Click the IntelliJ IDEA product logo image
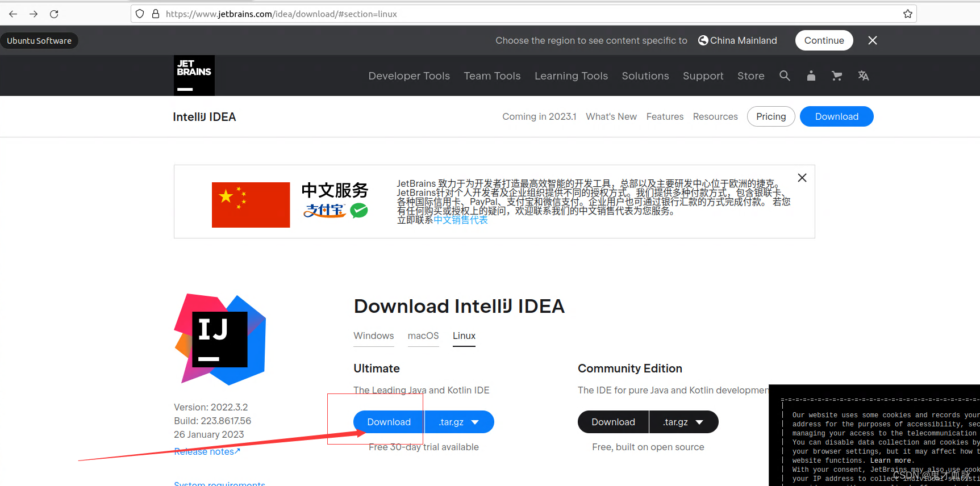 (220, 339)
